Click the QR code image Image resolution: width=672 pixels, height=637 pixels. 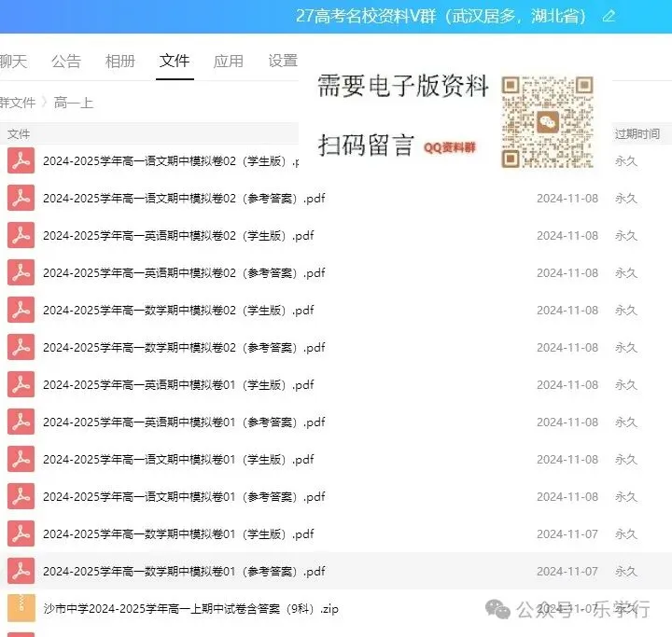pos(547,122)
